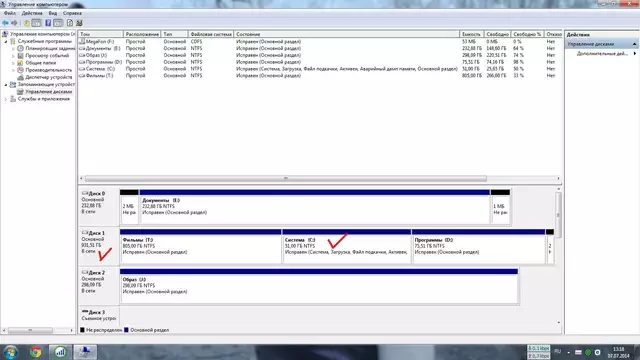The image size is (640, 360).
Task: Select Просмотр событий icon in tree
Action: (20, 56)
